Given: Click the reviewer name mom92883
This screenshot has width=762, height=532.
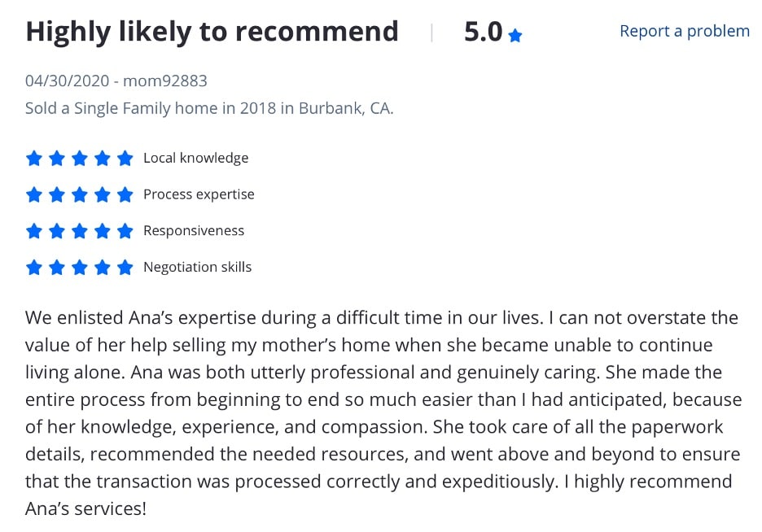Looking at the screenshot, I should (165, 81).
